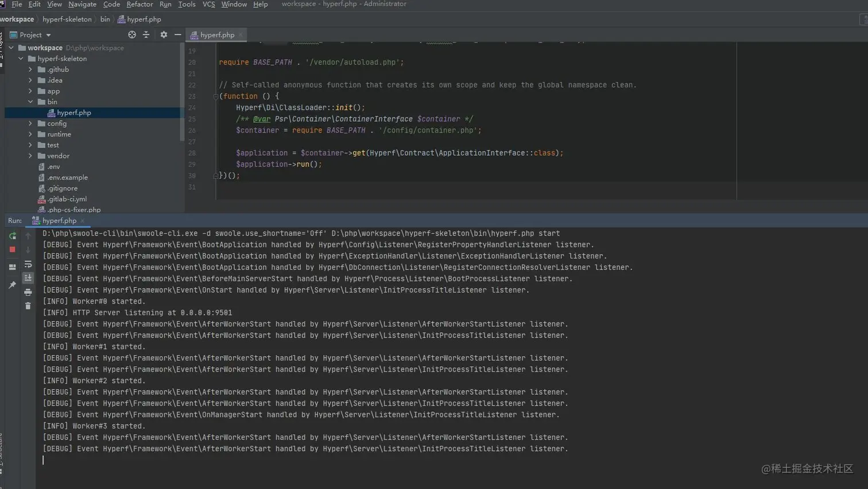Open the Help menu
868x489 pixels.
pos(260,4)
